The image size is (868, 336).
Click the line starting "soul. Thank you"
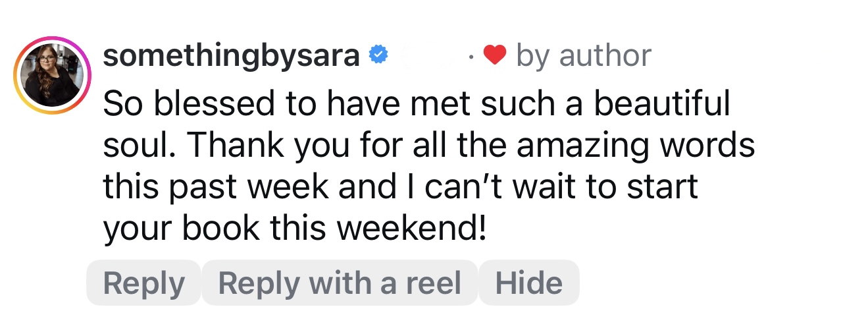[428, 146]
